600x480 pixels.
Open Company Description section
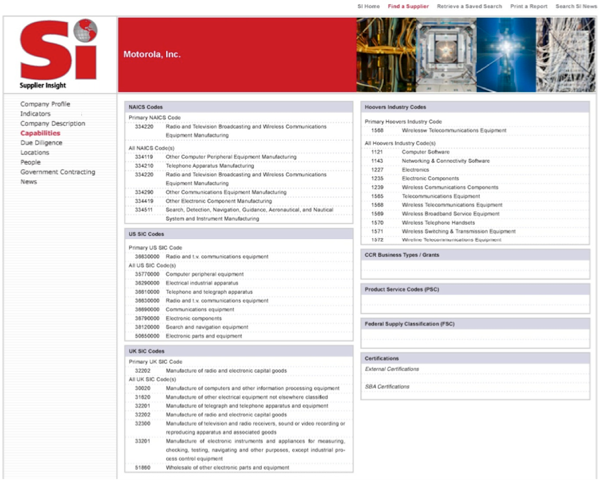coord(52,123)
